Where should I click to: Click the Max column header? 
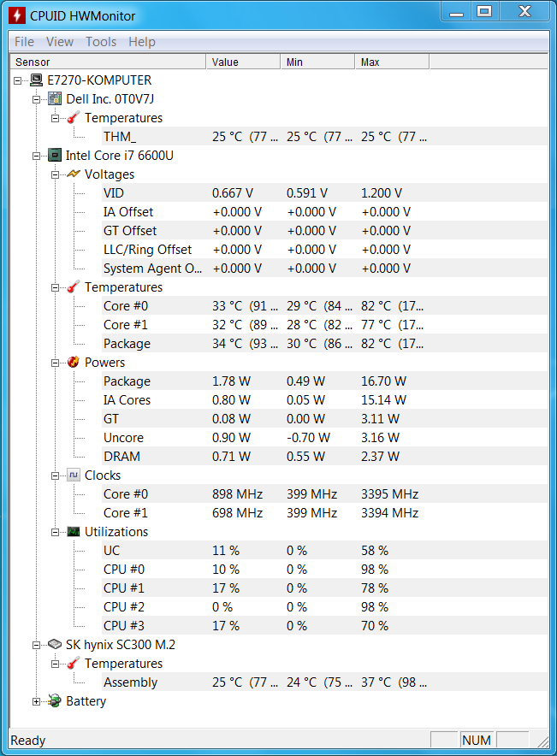392,62
